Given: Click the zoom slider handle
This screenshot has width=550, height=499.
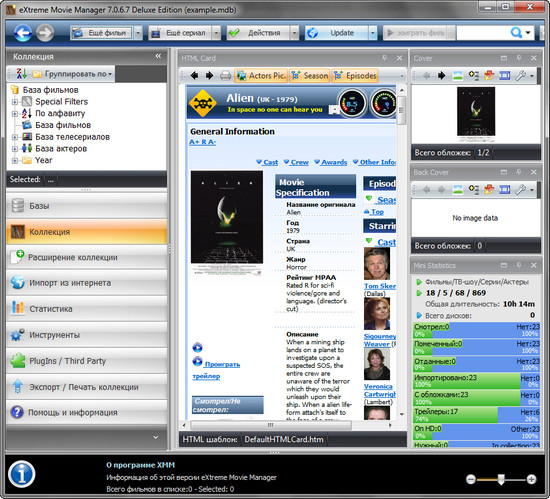Looking at the screenshot, I should 501,479.
